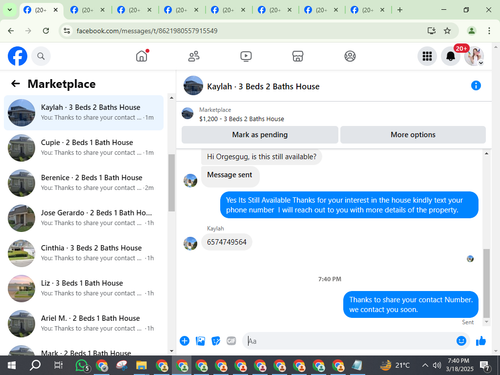Choose a sticker icon in composer
Image resolution: width=500 pixels, height=375 pixels.
coord(216,341)
